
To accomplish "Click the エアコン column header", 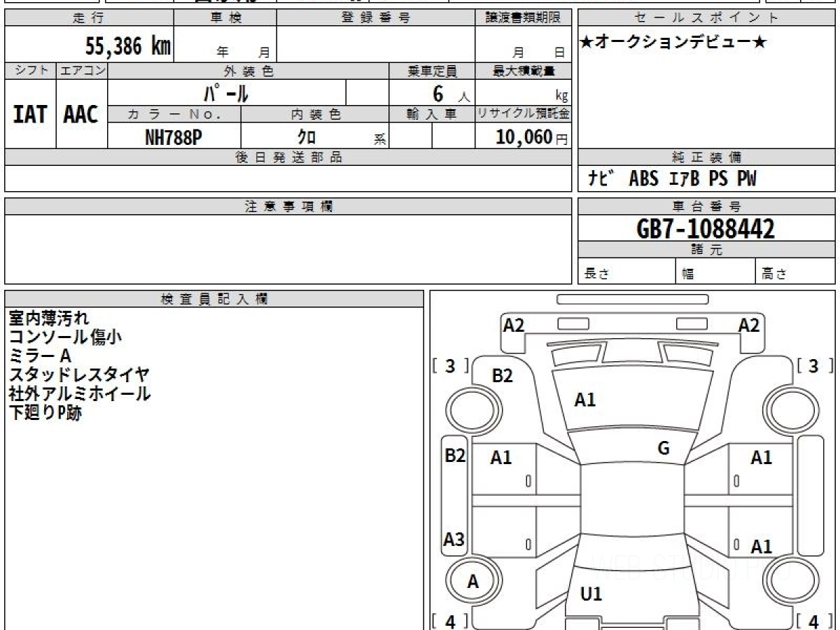I will (x=82, y=71).
